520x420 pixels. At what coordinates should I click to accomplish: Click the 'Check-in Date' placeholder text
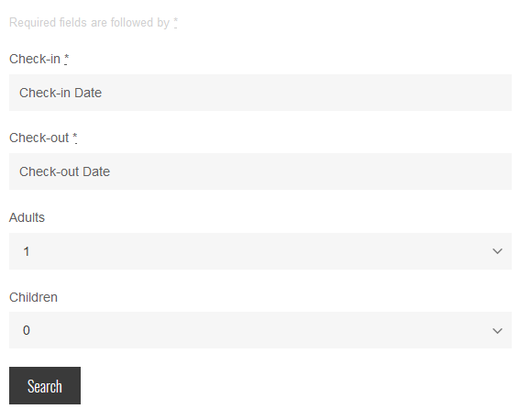coord(61,93)
